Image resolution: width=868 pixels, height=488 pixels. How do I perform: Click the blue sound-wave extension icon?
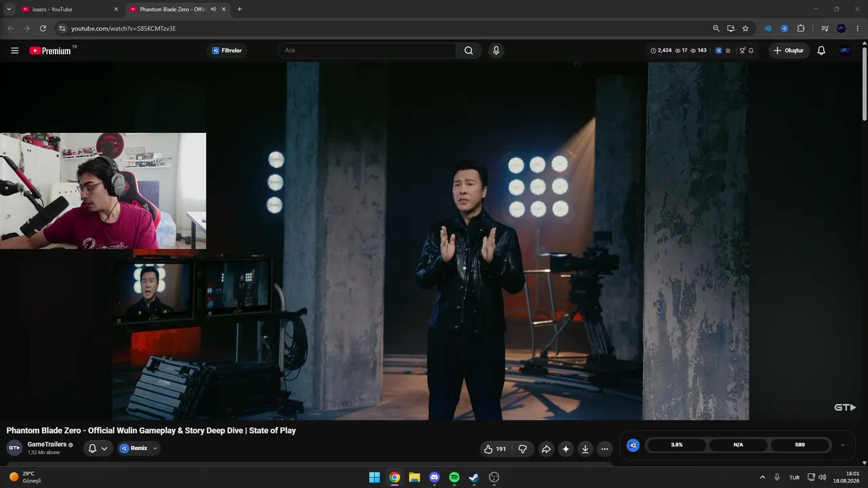point(768,28)
